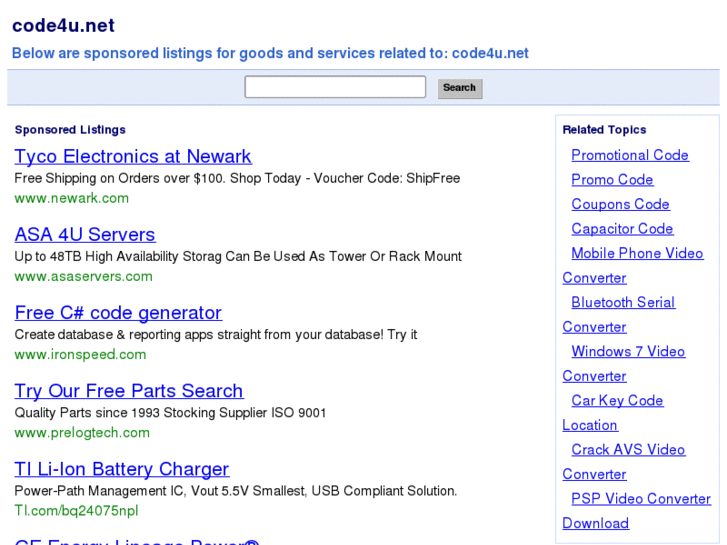Click the Search button

point(460,88)
